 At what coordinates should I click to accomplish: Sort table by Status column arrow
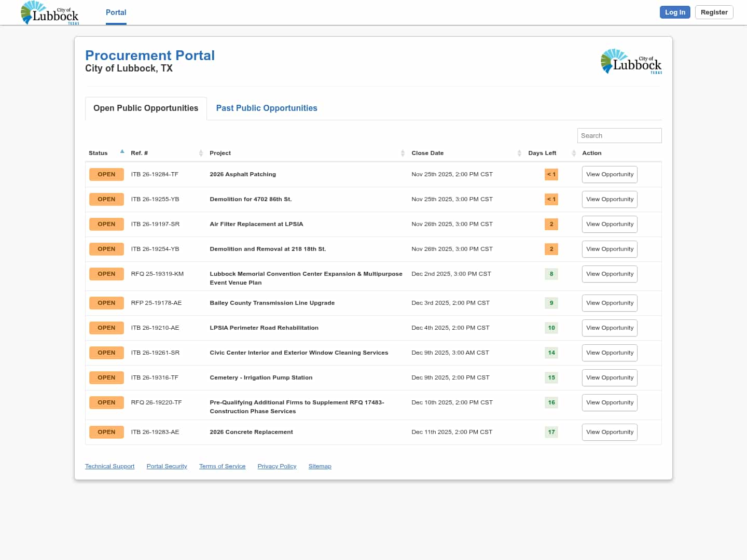pyautogui.click(x=122, y=152)
